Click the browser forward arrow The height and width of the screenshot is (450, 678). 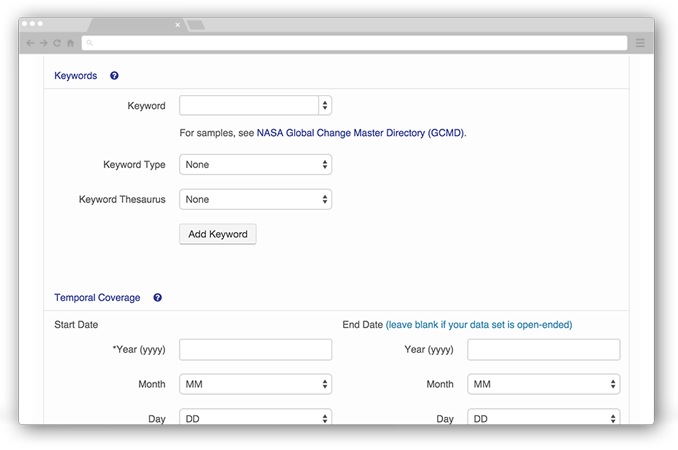tap(44, 43)
